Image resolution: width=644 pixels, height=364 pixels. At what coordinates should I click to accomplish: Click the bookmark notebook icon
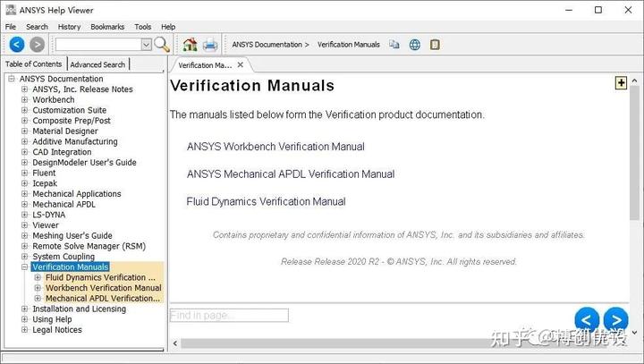[435, 45]
